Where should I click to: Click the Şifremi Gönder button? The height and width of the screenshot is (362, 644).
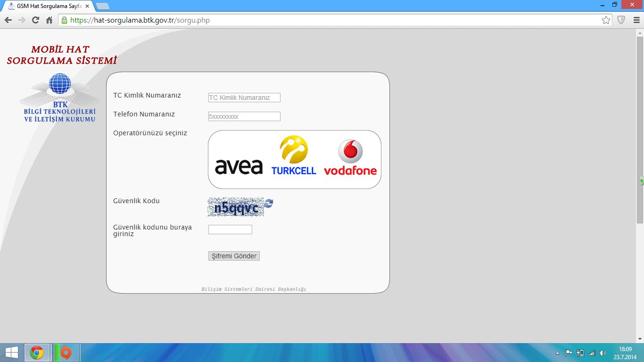pyautogui.click(x=234, y=256)
